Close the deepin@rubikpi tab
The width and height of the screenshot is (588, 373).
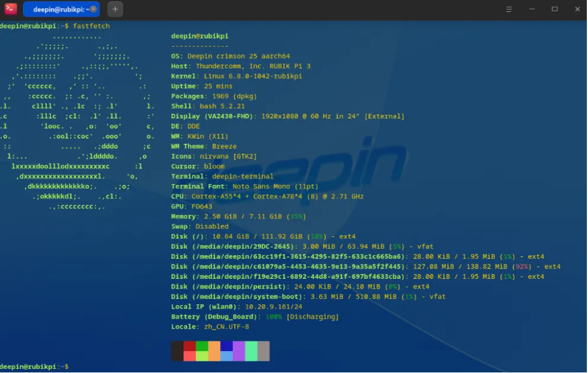pos(94,9)
